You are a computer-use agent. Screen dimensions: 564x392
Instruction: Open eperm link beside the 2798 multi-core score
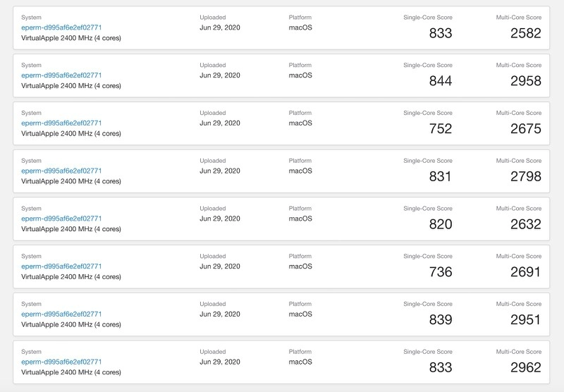(x=61, y=171)
